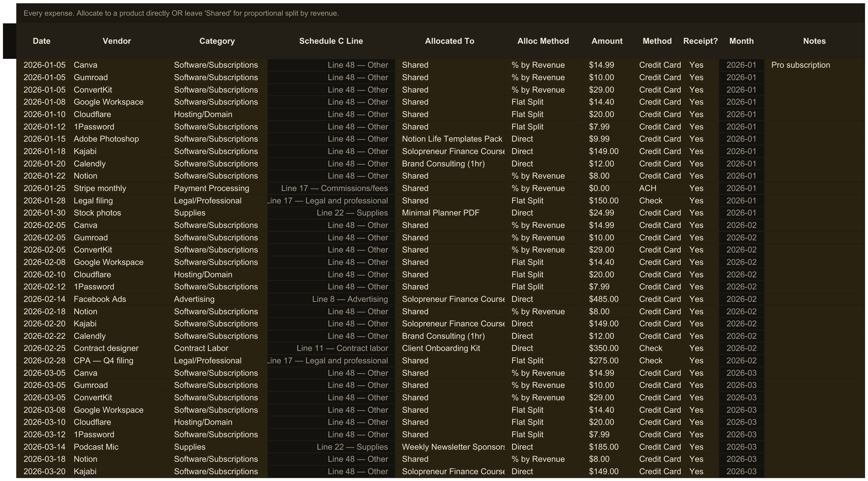Click the Date column header
This screenshot has width=868, height=481.
click(42, 41)
